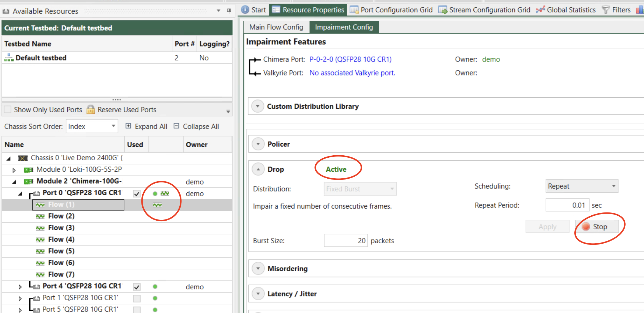Switch to Main Flow Config tab
644x313 pixels.
coord(276,27)
